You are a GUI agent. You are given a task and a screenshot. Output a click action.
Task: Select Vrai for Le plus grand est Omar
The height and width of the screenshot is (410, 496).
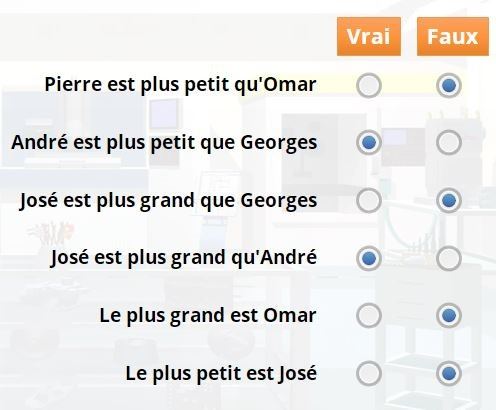click(369, 315)
